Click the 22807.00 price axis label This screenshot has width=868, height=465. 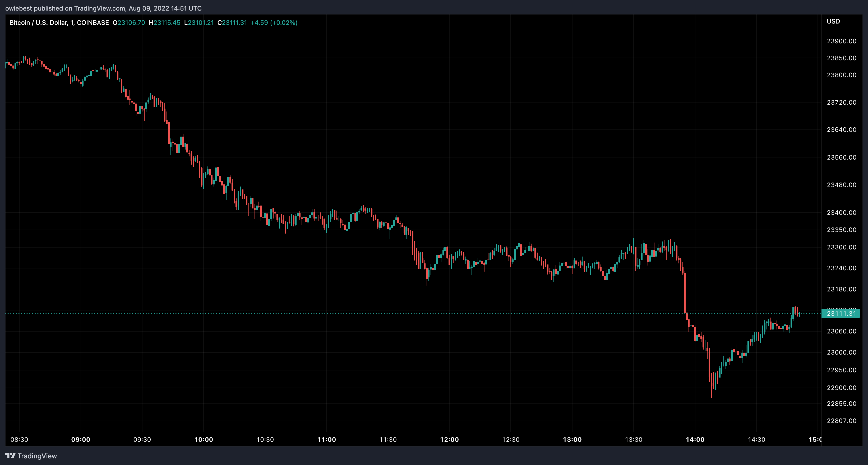(841, 421)
